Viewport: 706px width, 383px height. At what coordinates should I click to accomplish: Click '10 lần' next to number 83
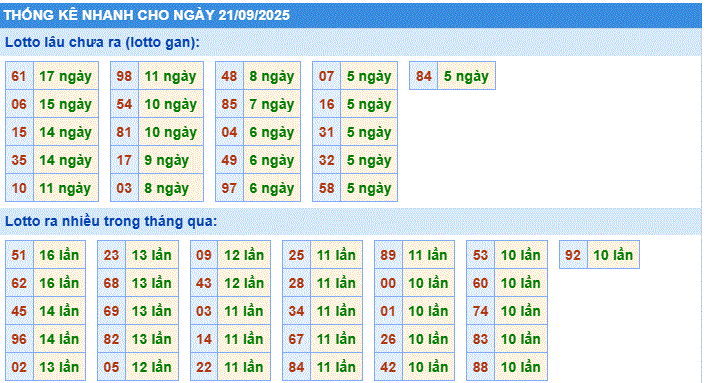tap(521, 338)
